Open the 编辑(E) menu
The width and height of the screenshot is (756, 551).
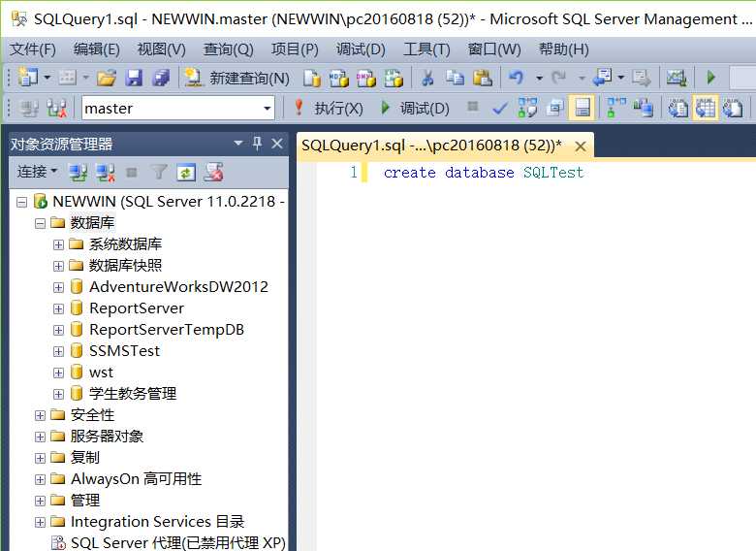(96, 49)
